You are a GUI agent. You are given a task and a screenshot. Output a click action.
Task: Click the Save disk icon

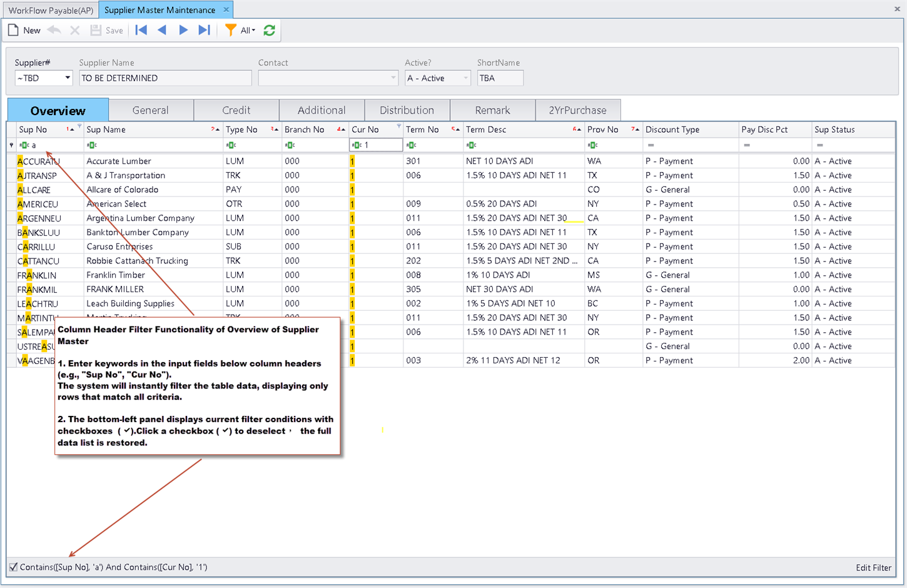(96, 30)
